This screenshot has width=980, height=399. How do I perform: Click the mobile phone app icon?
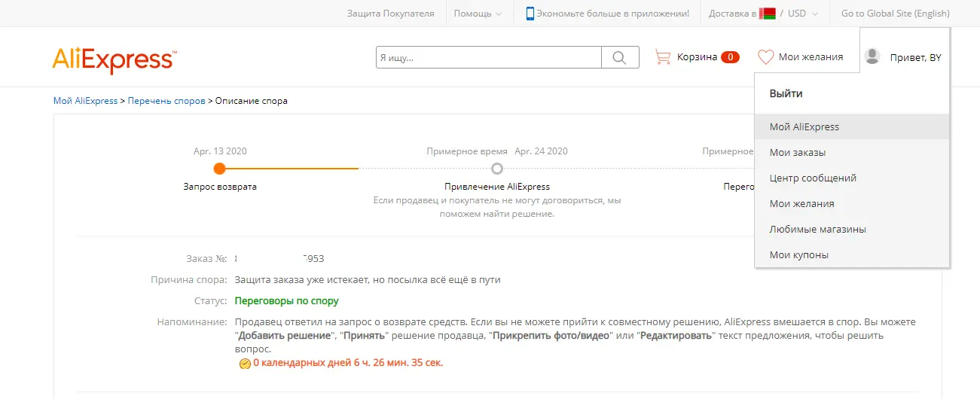[x=530, y=14]
